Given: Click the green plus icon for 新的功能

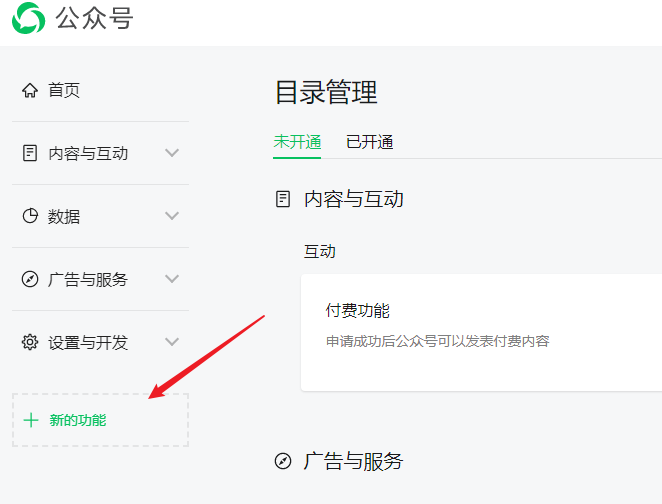Looking at the screenshot, I should [x=31, y=420].
